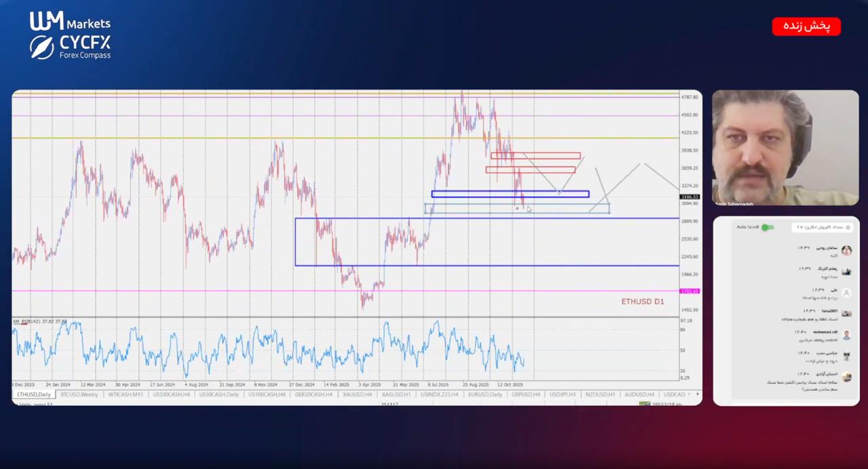The image size is (868, 469).
Task: Click the presenter webcam video thumbnail
Action: click(x=785, y=148)
